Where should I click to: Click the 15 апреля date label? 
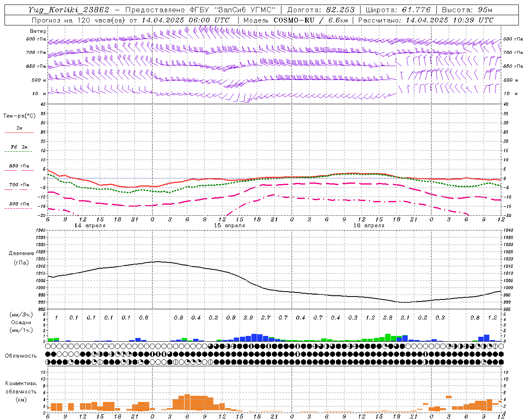(229, 226)
